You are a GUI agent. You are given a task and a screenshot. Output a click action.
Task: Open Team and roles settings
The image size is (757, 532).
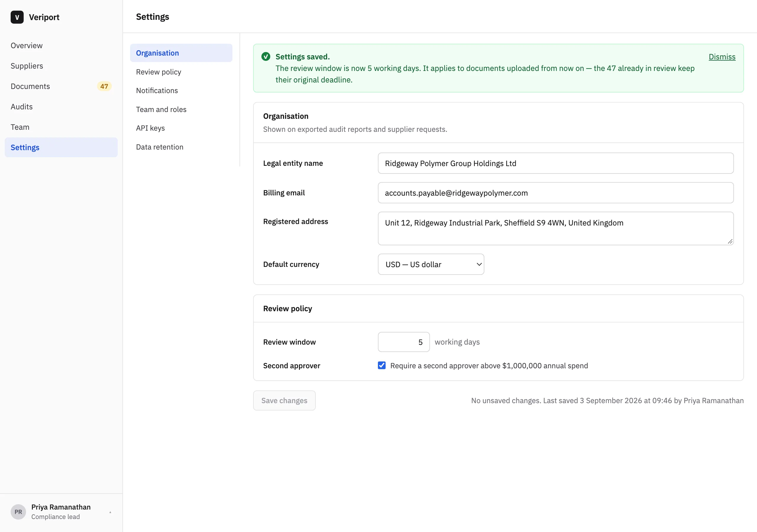(181, 109)
